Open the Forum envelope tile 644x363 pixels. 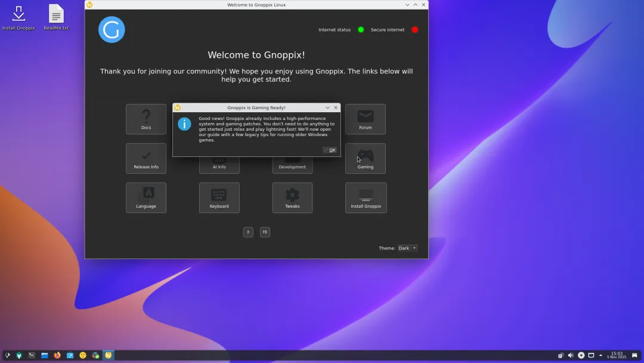(365, 119)
